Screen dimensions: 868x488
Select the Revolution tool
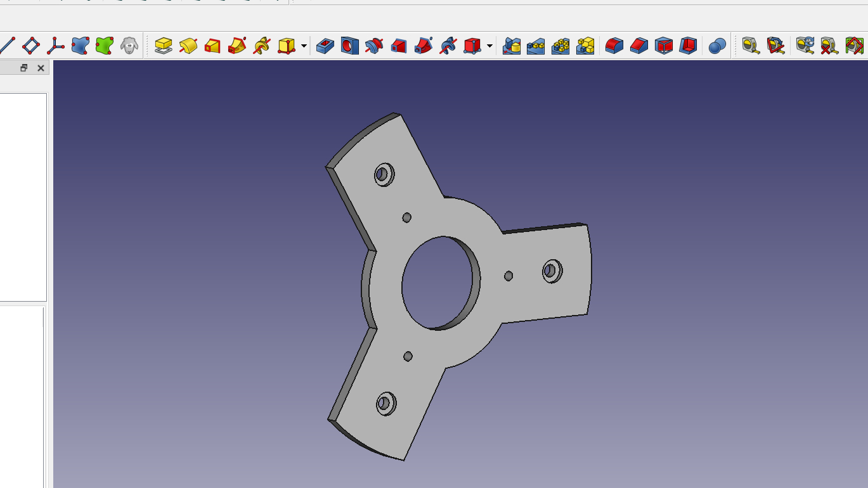tap(188, 46)
